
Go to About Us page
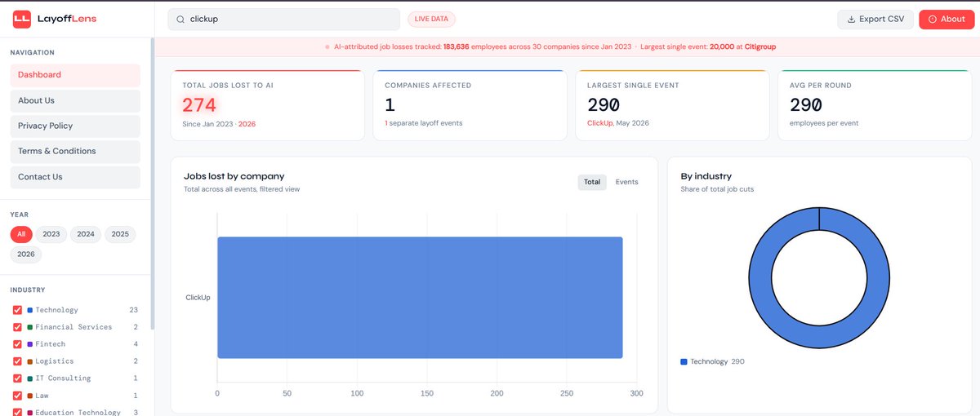[x=75, y=100]
